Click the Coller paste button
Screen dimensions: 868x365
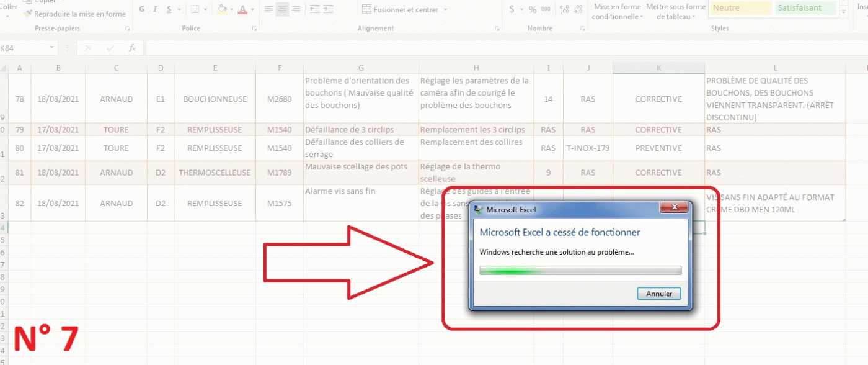[x=9, y=6]
